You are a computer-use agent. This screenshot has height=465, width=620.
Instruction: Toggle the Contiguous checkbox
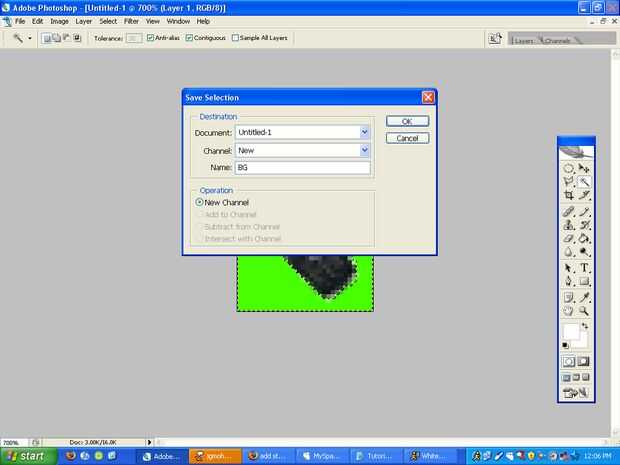[189, 38]
